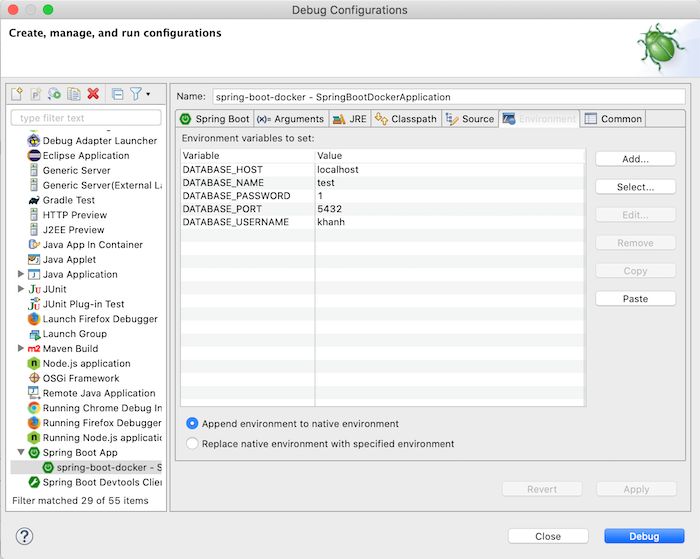Viewport: 700px width, 559px height.
Task: Select the DATABASE_USERNAME variable row
Action: coord(383,222)
